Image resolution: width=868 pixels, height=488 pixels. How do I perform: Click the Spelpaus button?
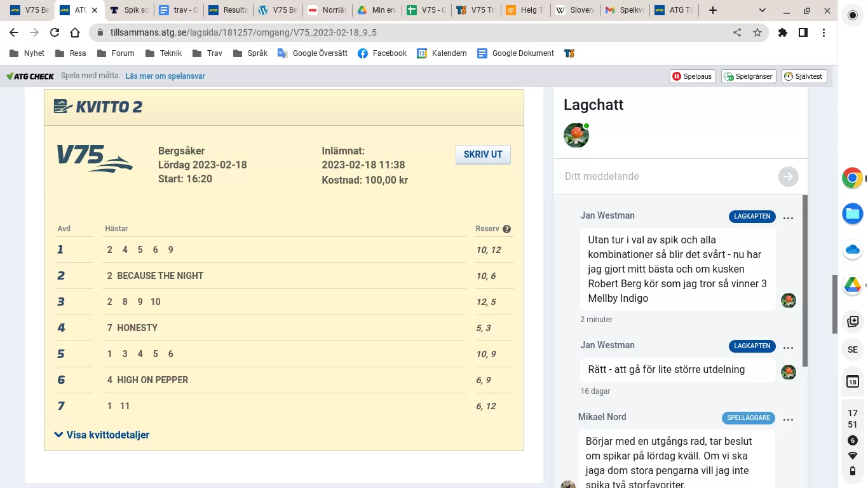(693, 76)
